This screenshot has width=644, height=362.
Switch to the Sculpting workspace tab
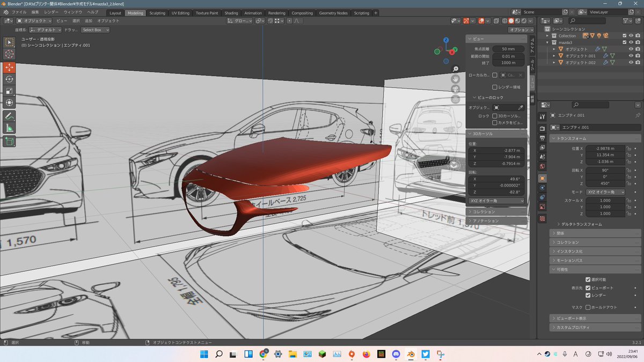pos(157,13)
